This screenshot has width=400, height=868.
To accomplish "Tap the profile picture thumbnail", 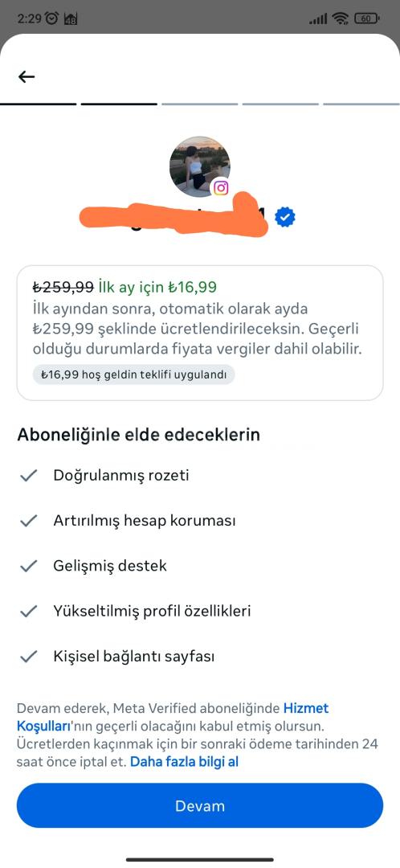I will (x=200, y=166).
